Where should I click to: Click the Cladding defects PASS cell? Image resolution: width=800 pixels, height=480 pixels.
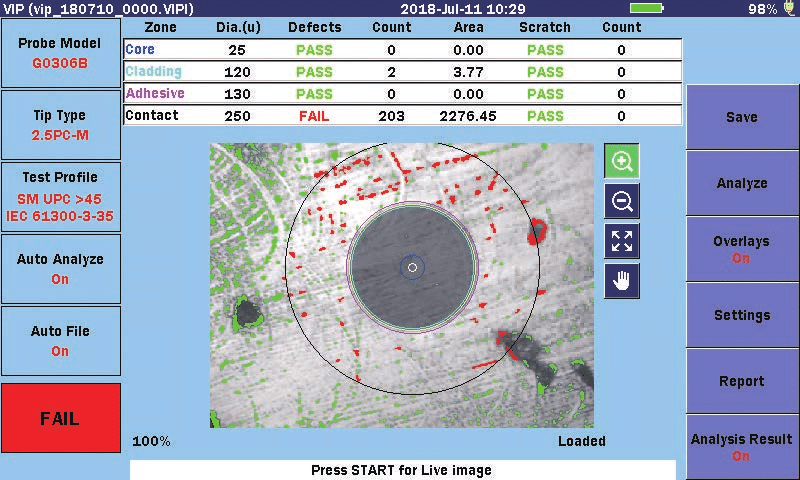click(314, 72)
